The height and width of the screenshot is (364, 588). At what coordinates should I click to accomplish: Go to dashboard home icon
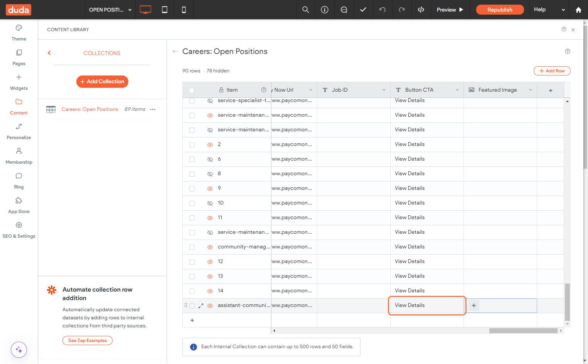point(578,10)
